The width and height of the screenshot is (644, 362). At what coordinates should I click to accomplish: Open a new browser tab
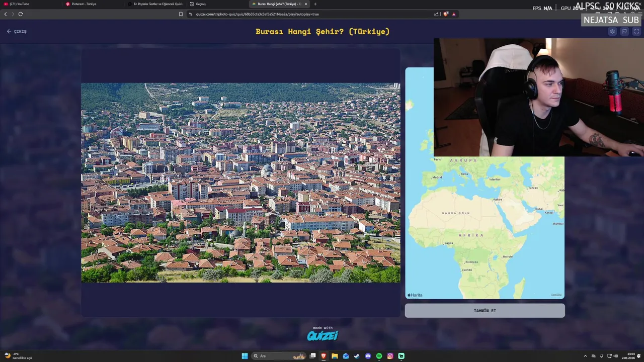point(315,4)
